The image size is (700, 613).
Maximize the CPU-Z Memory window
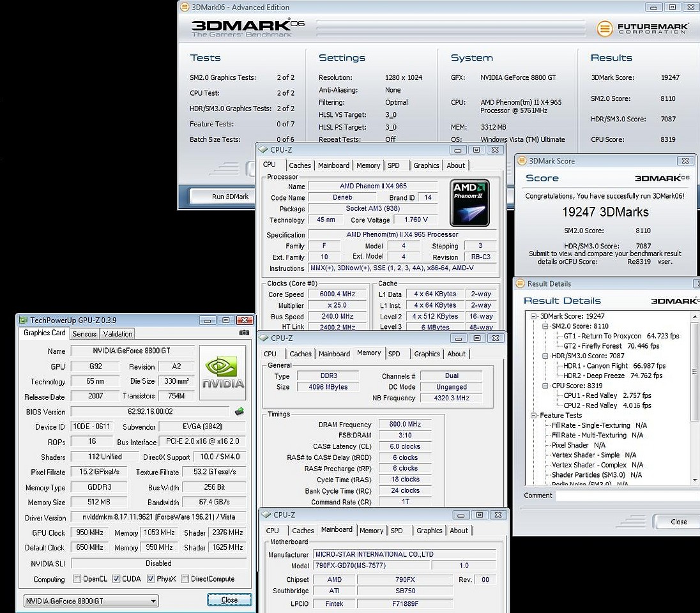(477, 338)
